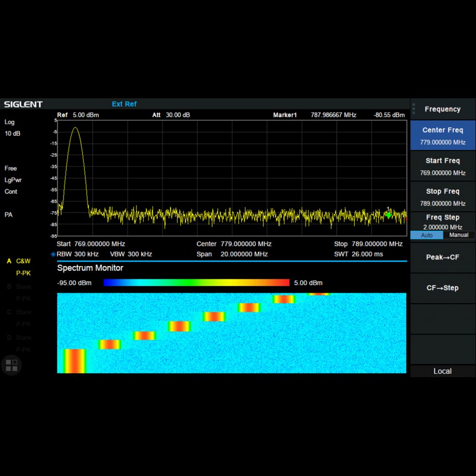Open the grid menu icon at bottom left

(x=11, y=365)
